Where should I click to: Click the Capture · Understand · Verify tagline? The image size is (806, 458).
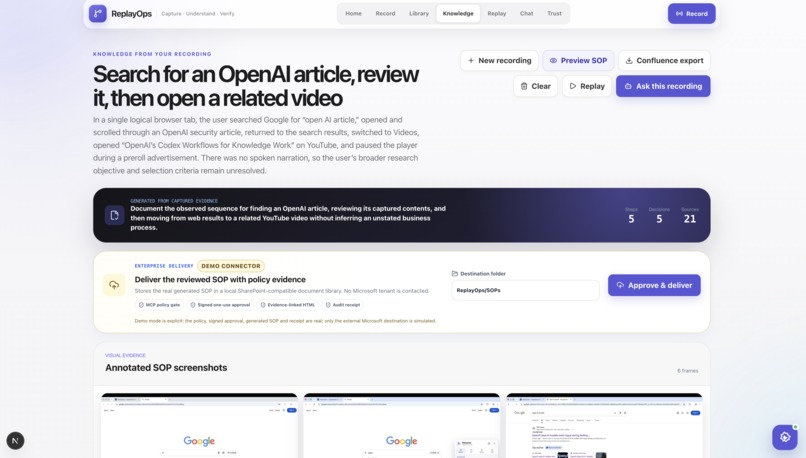[x=198, y=14]
